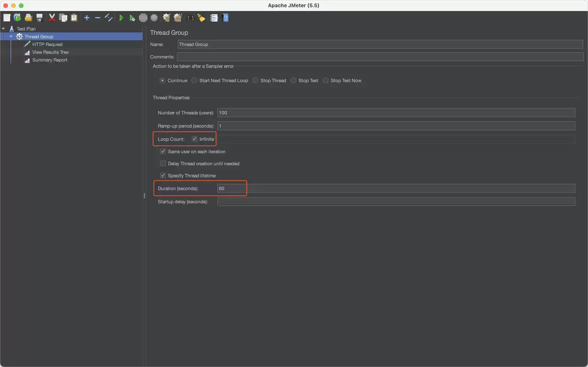The height and width of the screenshot is (367, 588).
Task: Click the scissors Cut icon
Action: (x=52, y=18)
